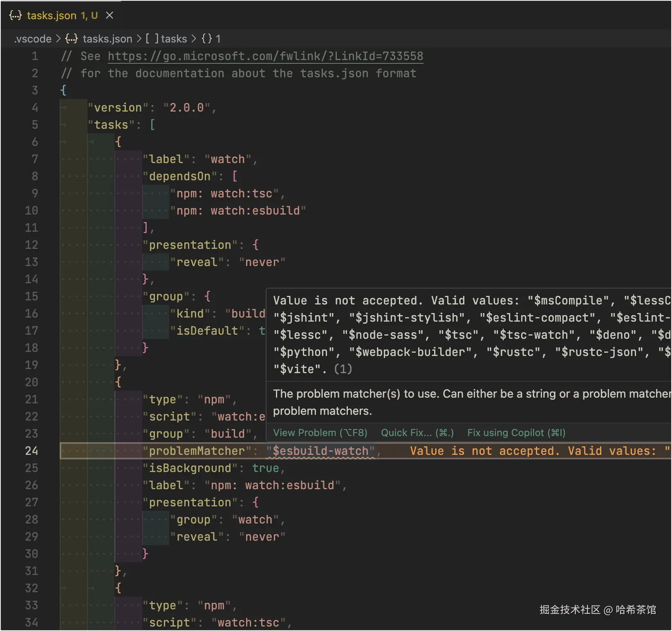
Task: Click the underlined "$esbuild-watch" value
Action: 320,451
